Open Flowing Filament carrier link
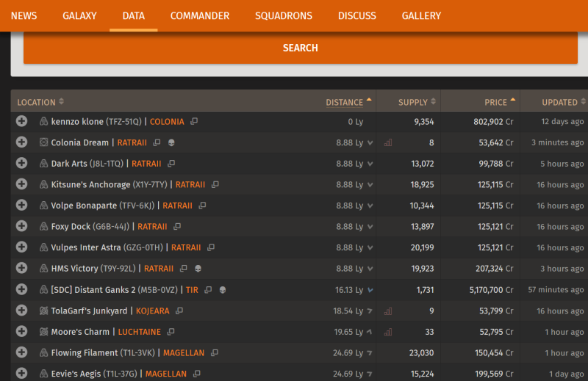 [x=85, y=353]
